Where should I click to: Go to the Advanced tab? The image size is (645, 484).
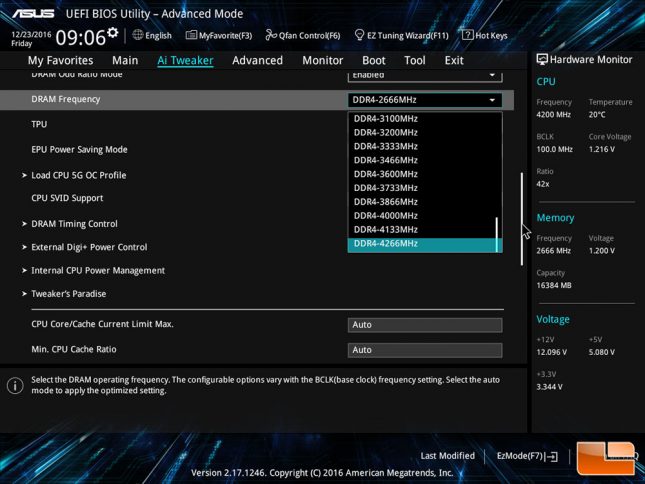pos(258,60)
